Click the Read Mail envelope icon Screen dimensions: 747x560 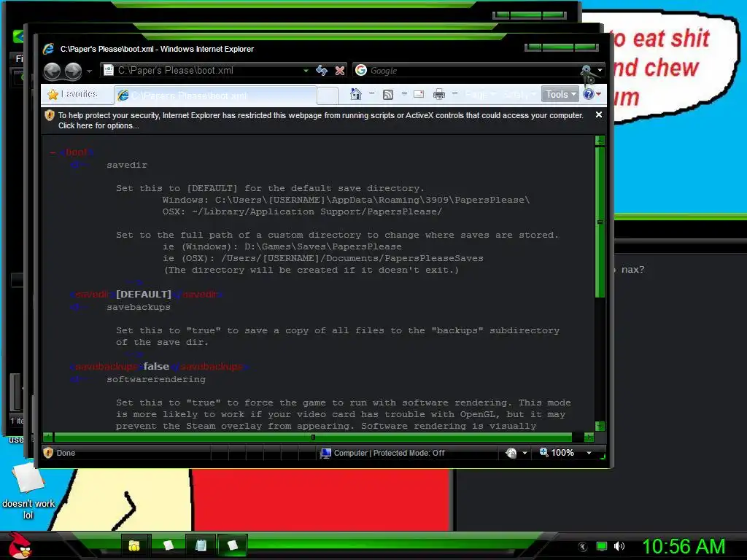[x=419, y=94]
